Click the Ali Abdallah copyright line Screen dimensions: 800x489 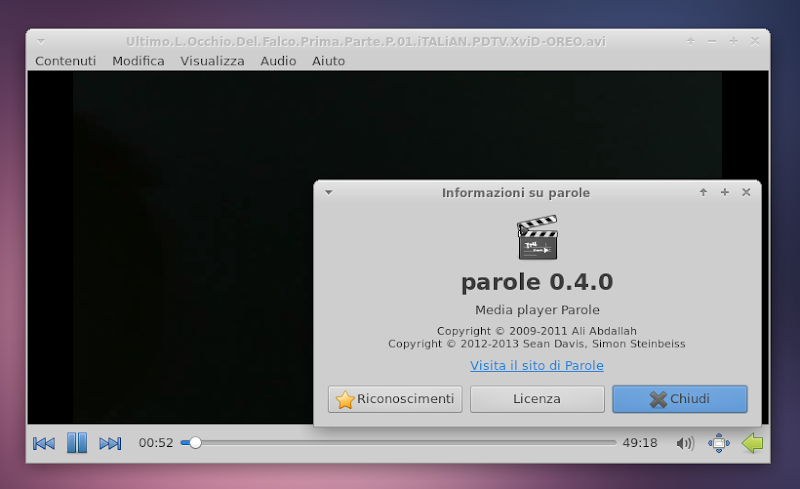pos(537,331)
